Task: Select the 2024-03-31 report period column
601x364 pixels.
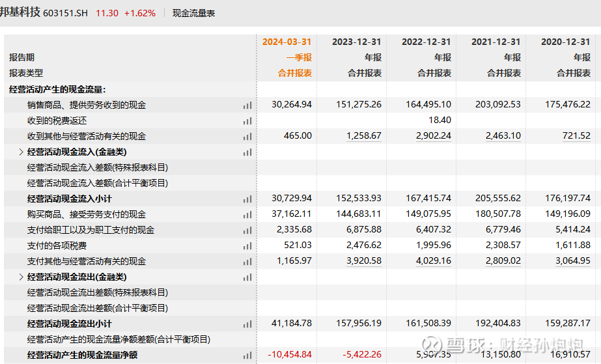Action: tap(287, 42)
